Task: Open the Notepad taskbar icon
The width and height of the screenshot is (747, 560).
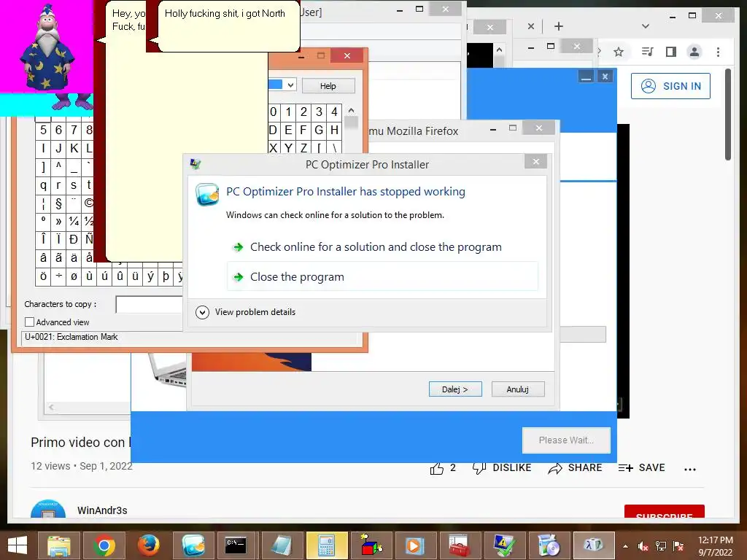Action: pyautogui.click(x=282, y=545)
